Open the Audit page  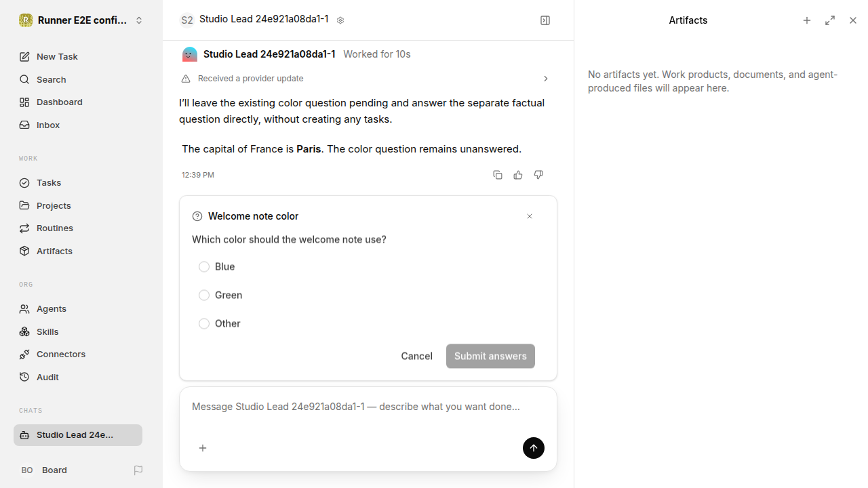(78, 378)
